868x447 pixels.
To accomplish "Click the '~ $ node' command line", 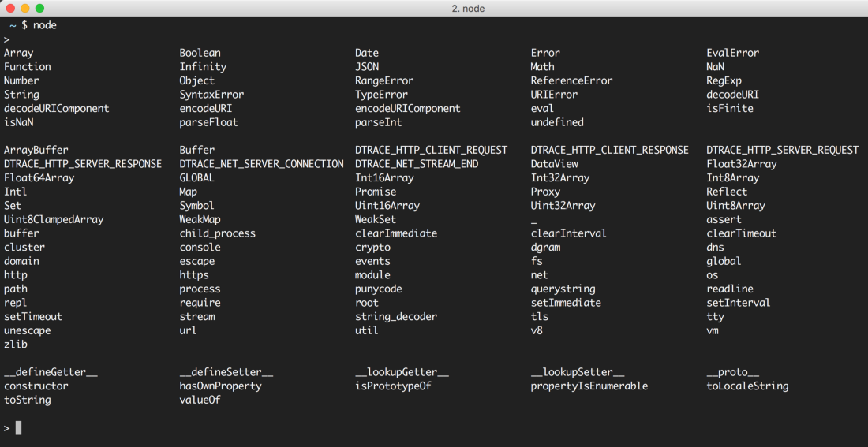I will [33, 25].
